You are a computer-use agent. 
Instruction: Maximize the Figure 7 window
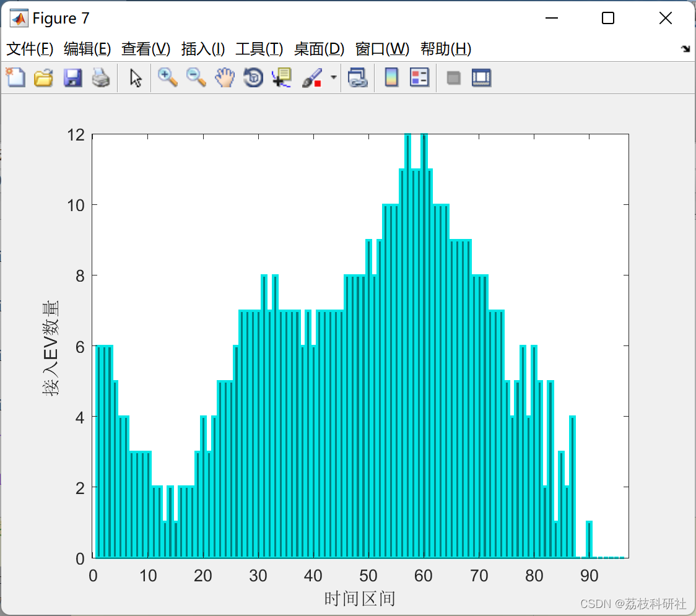click(x=608, y=18)
